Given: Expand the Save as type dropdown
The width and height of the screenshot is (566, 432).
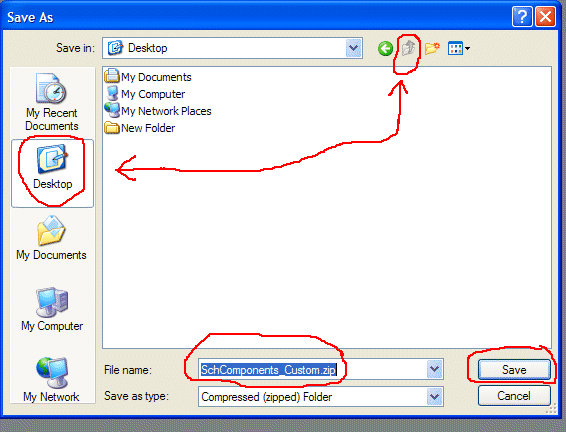Looking at the screenshot, I should [x=434, y=397].
